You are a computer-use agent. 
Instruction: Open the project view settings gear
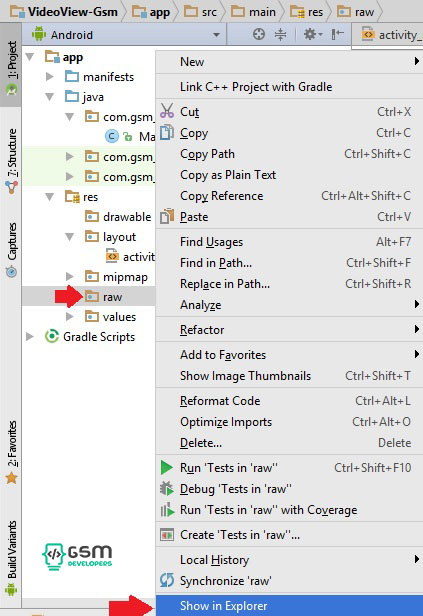point(312,35)
